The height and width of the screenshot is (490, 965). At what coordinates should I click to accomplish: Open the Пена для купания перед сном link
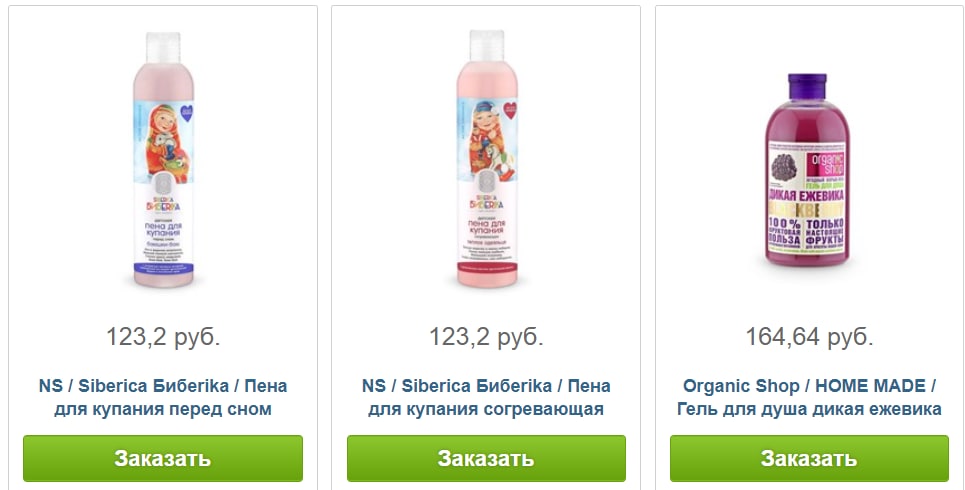pyautogui.click(x=163, y=398)
